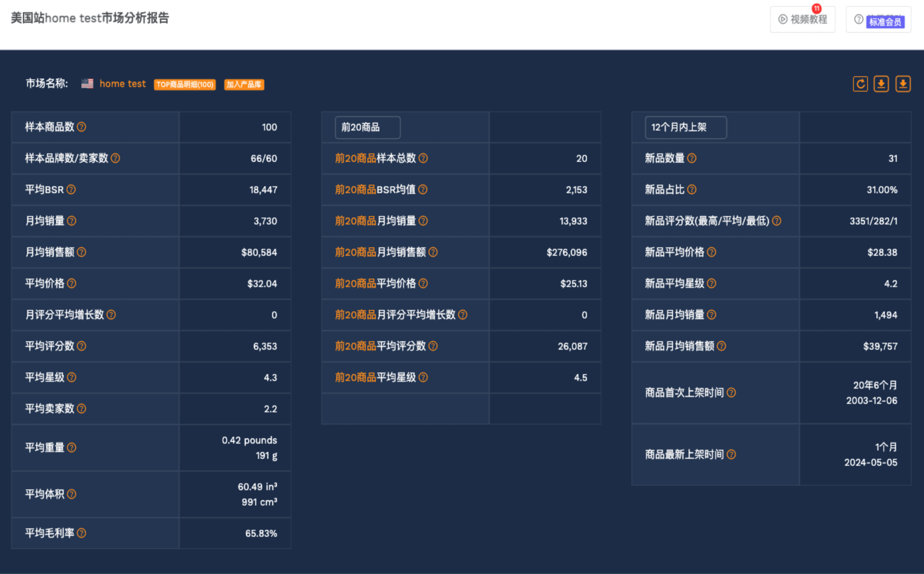Click the home test market name link
924x574 pixels.
[x=122, y=84]
